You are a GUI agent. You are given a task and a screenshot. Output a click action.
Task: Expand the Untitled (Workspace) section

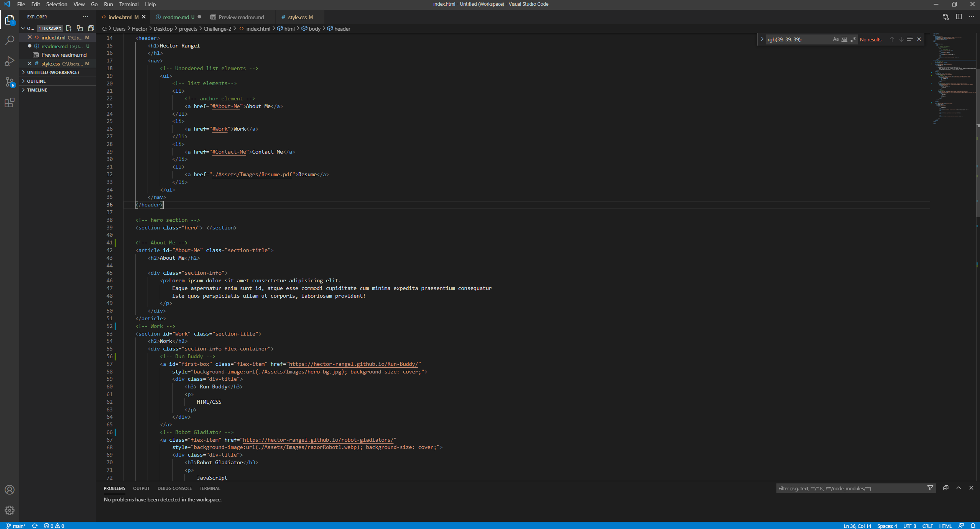51,72
